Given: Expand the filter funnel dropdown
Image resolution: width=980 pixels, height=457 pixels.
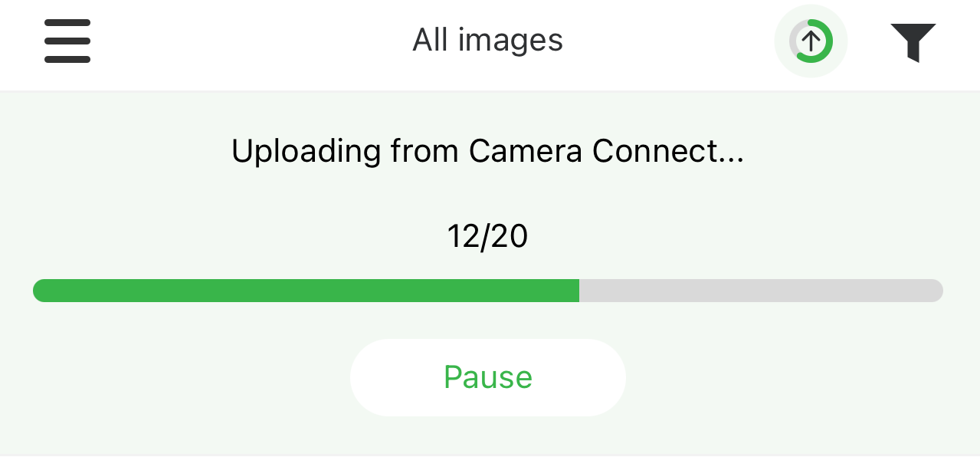Looking at the screenshot, I should pos(913,41).
